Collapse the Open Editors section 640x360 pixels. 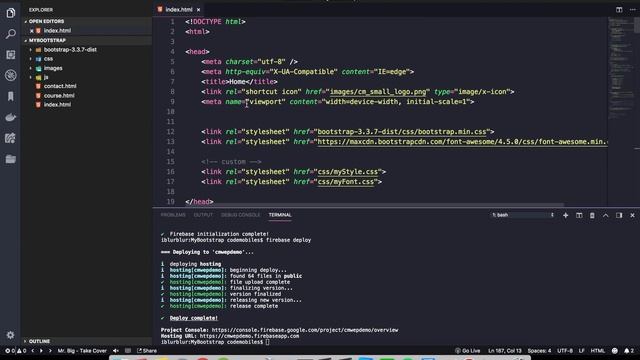[x=87, y=21]
